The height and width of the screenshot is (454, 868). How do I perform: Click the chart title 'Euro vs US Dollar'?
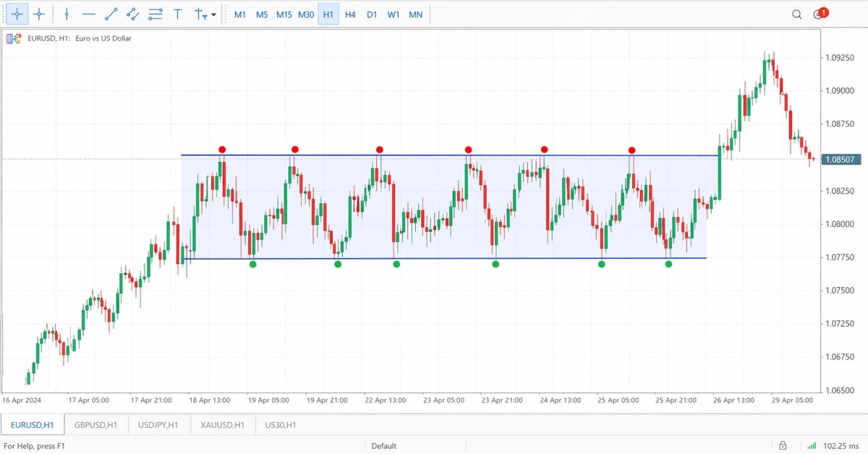click(103, 38)
